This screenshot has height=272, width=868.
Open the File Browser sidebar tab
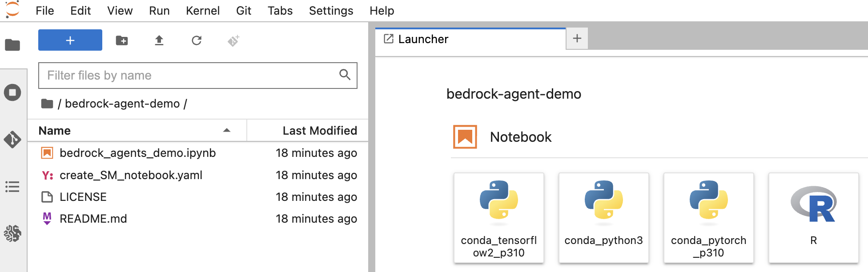(x=12, y=45)
